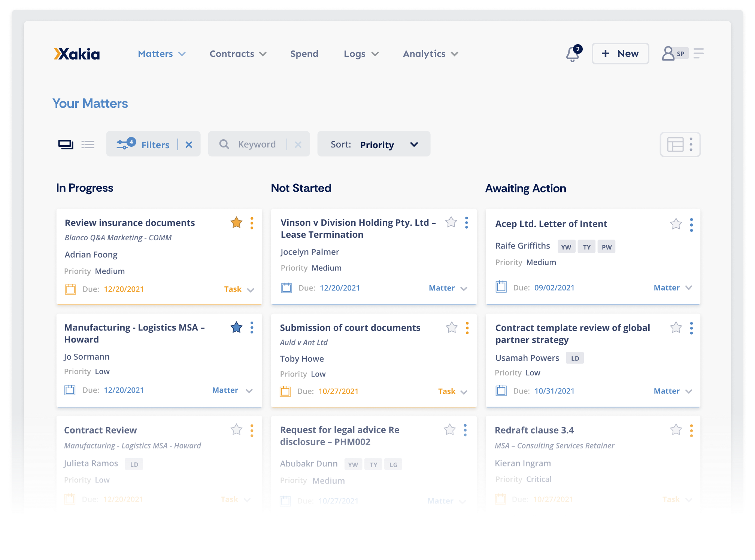Click the New button
The width and height of the screenshot is (755, 560).
click(x=620, y=54)
